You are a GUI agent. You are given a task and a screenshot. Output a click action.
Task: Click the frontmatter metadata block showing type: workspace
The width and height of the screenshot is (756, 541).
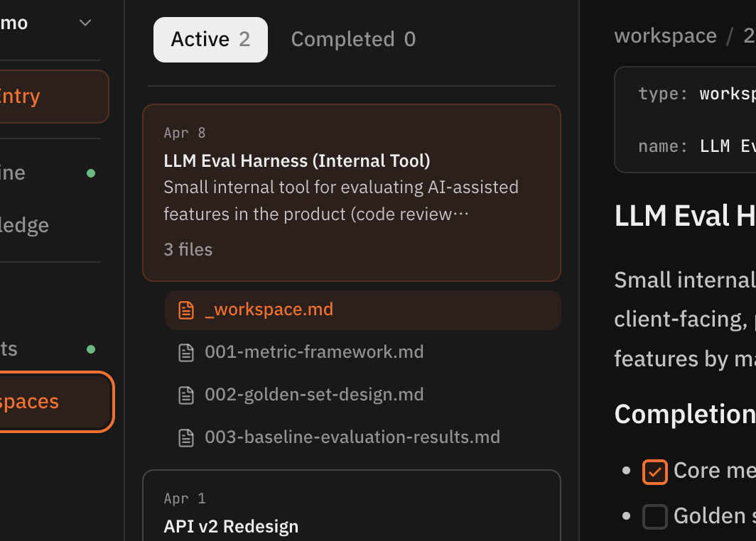point(686,119)
